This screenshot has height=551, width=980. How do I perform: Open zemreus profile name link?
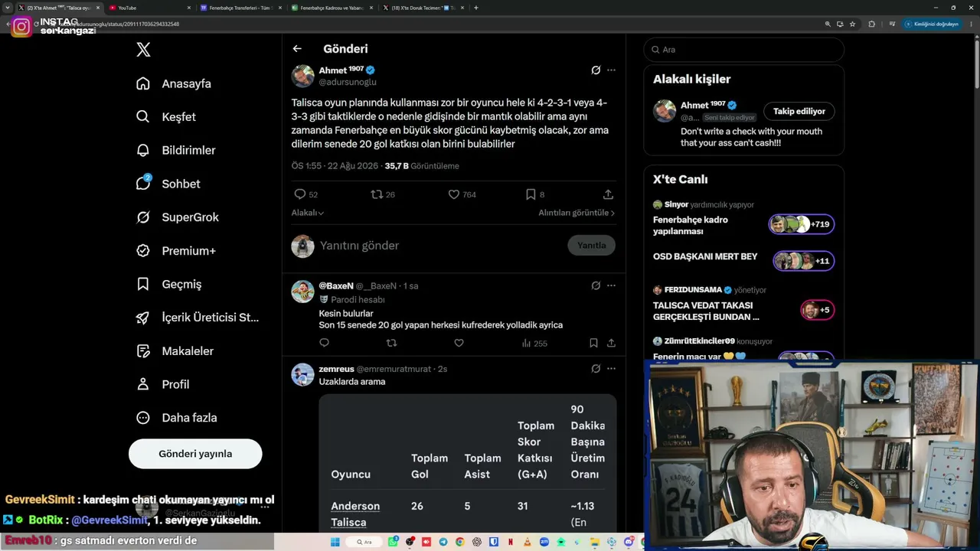click(x=336, y=369)
